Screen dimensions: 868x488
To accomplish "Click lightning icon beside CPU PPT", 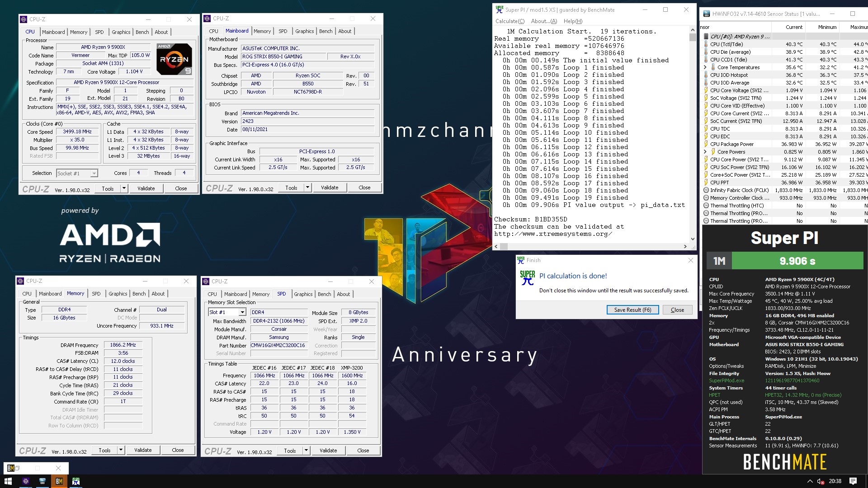I will tap(706, 183).
